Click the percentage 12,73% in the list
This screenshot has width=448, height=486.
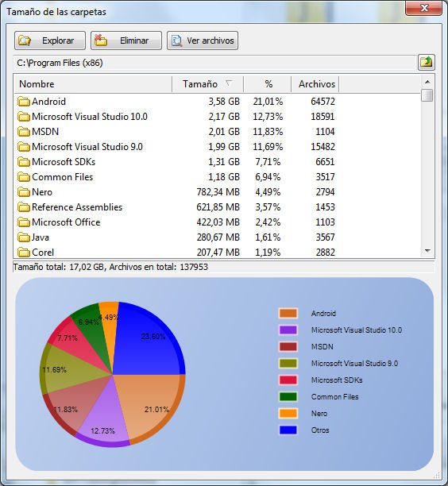268,117
